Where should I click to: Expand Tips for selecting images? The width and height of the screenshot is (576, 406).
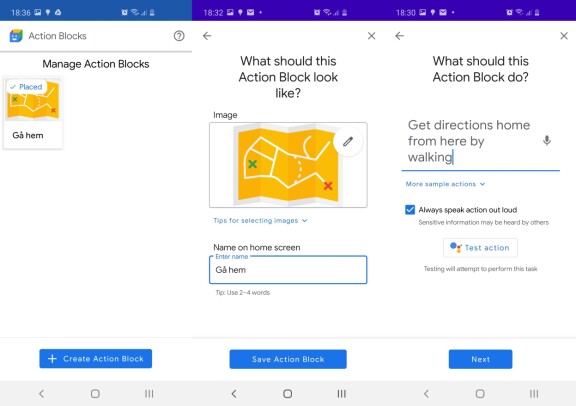tap(260, 220)
